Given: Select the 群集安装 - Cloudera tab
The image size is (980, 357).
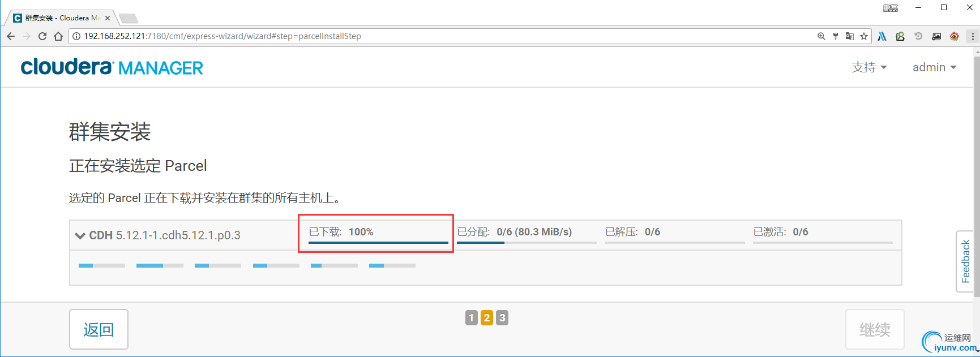Looking at the screenshot, I should pos(61,18).
